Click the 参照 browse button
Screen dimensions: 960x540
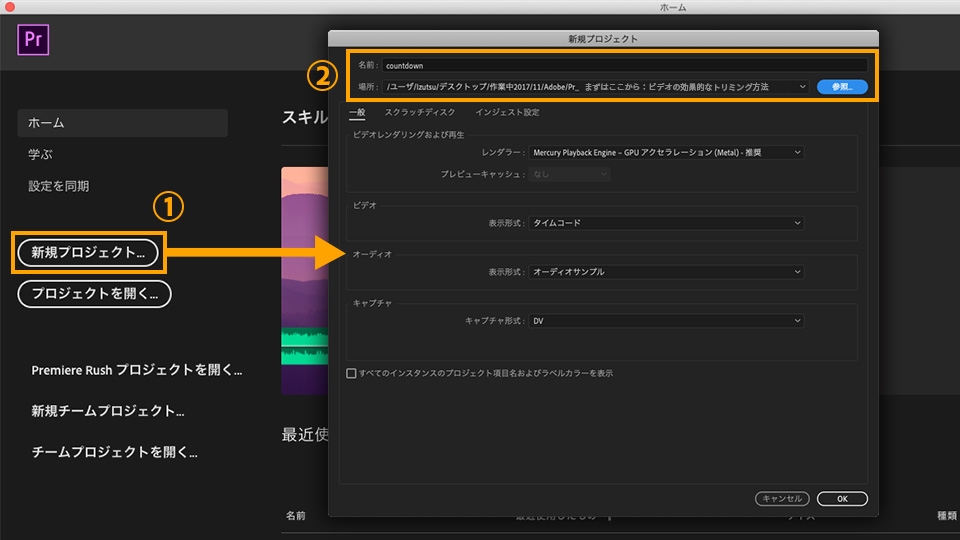pyautogui.click(x=842, y=87)
